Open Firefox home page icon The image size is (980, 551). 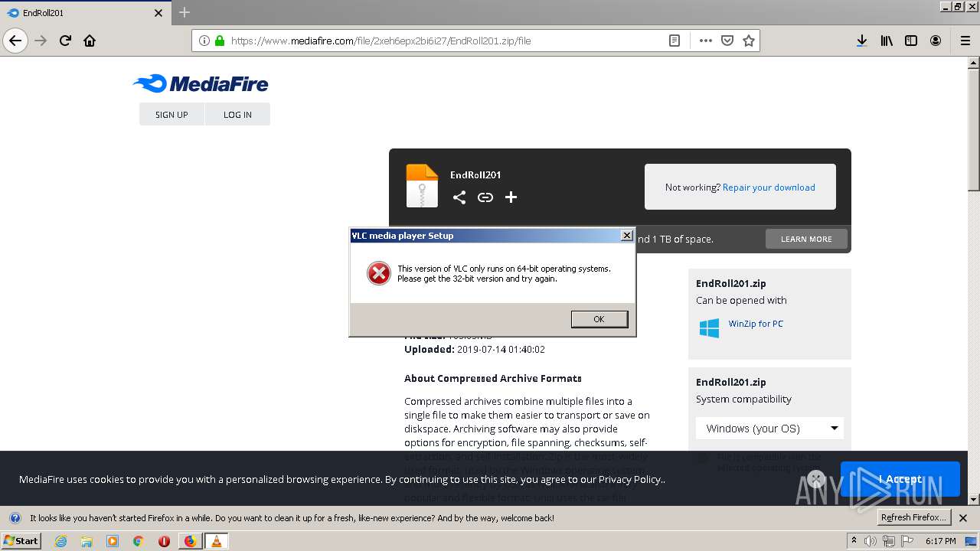[x=90, y=41]
